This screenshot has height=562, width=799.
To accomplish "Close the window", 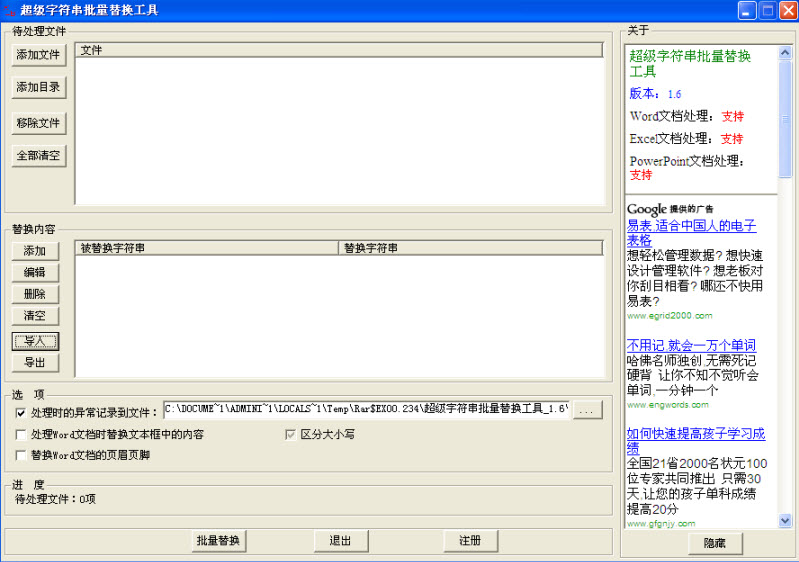I will click(x=788, y=11).
